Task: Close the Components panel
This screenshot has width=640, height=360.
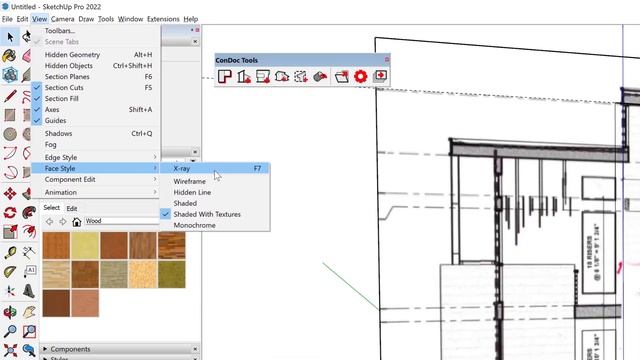Action: (195, 349)
